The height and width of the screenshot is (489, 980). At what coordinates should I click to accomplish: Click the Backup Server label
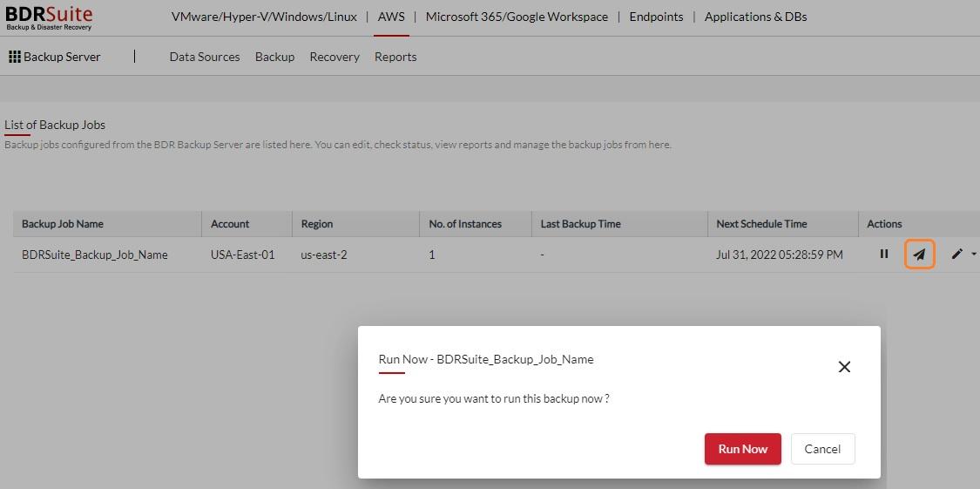tap(62, 57)
